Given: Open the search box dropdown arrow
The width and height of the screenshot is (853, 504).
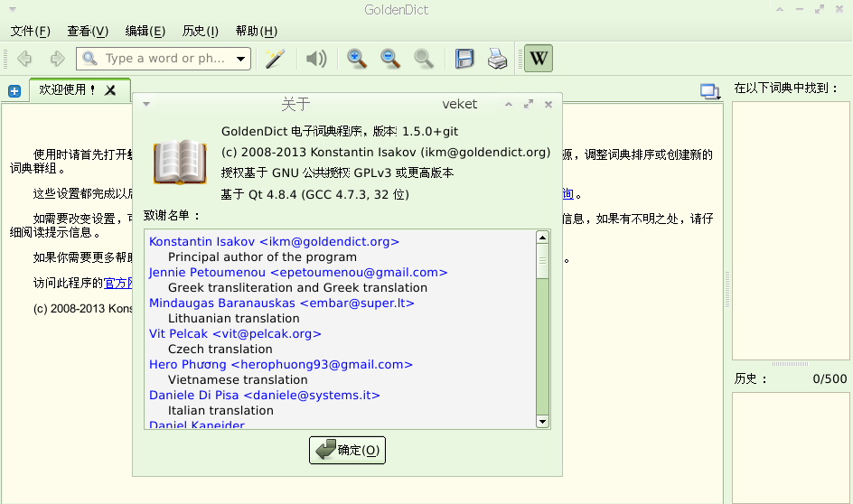Looking at the screenshot, I should tap(240, 59).
